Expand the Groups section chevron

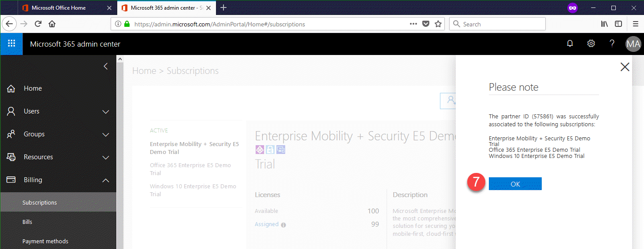[x=106, y=135]
